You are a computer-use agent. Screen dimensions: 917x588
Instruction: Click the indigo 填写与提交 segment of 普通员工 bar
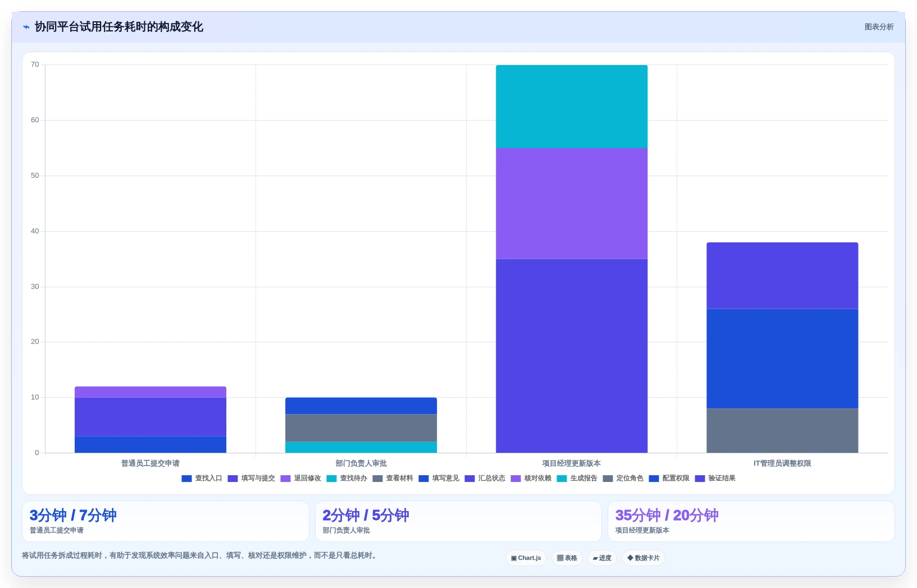tap(150, 417)
